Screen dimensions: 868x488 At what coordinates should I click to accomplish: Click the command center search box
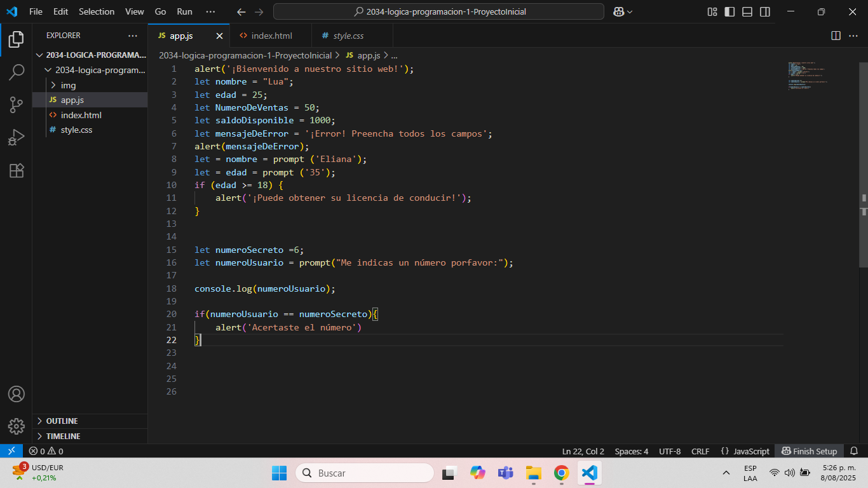(438, 11)
